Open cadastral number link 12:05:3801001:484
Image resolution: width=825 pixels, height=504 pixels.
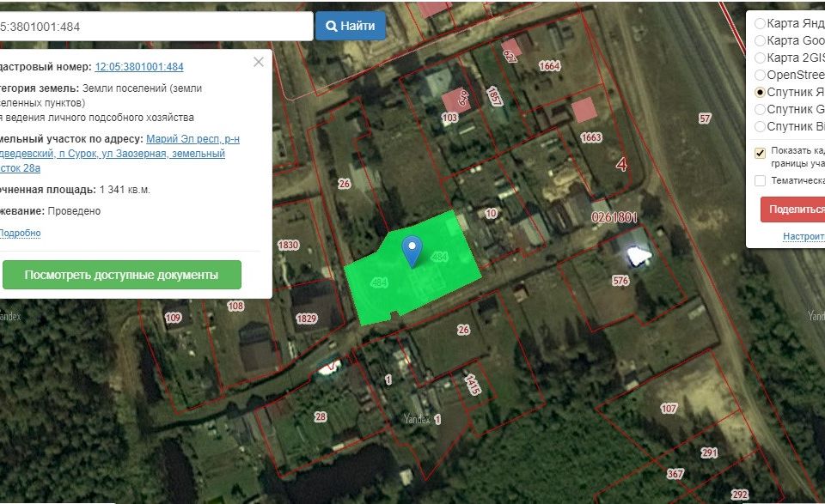138,67
